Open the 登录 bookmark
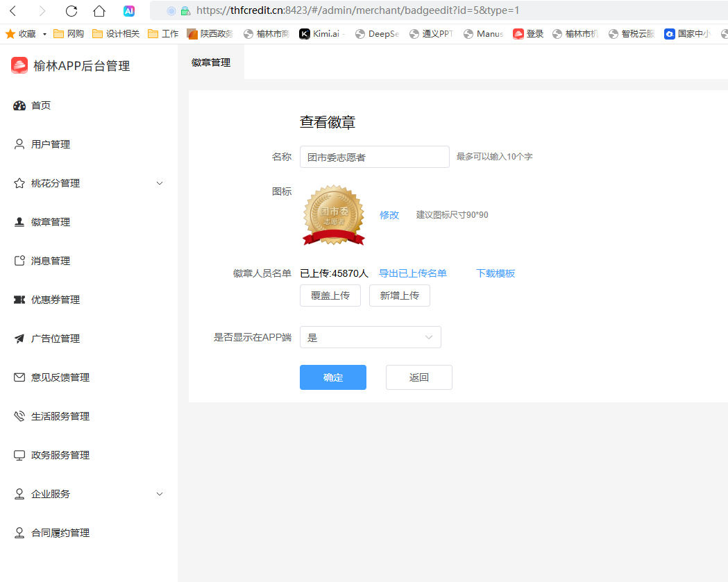 pos(528,34)
